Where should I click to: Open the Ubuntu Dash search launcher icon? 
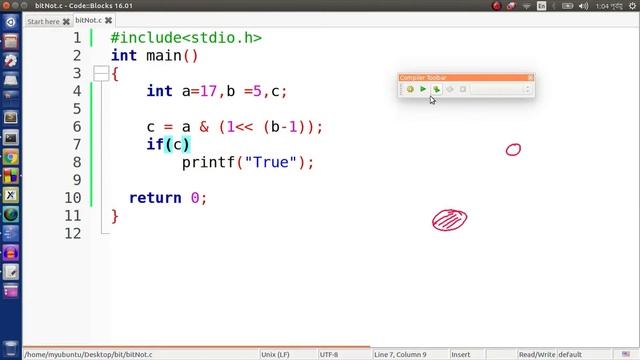pos(11,22)
